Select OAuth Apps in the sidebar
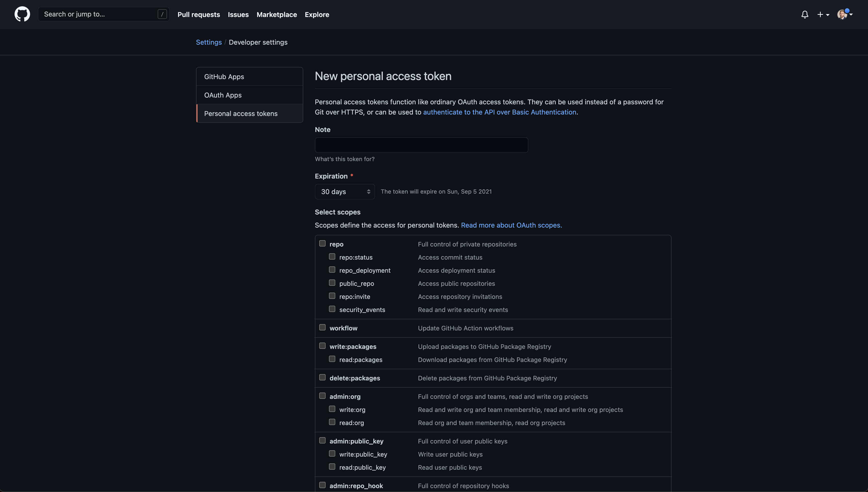868x492 pixels. click(x=249, y=95)
